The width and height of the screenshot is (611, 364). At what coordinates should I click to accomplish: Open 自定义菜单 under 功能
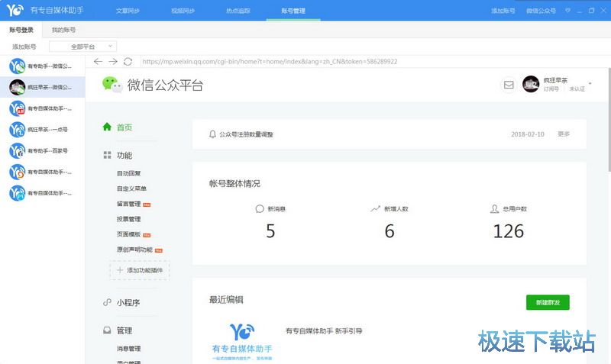tap(131, 188)
